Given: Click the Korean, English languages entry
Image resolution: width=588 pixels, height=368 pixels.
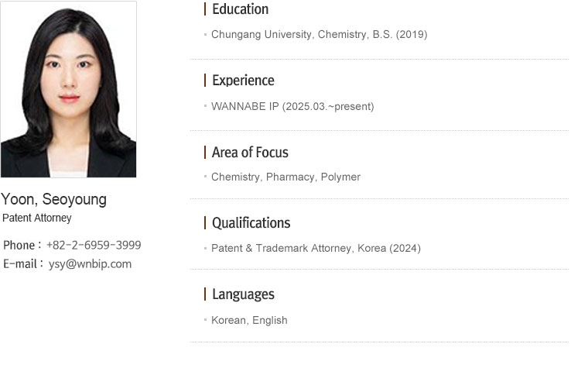Looking at the screenshot, I should (x=249, y=320).
